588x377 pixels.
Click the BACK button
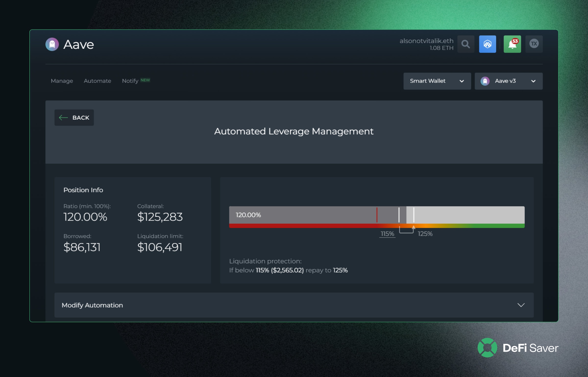pos(74,118)
